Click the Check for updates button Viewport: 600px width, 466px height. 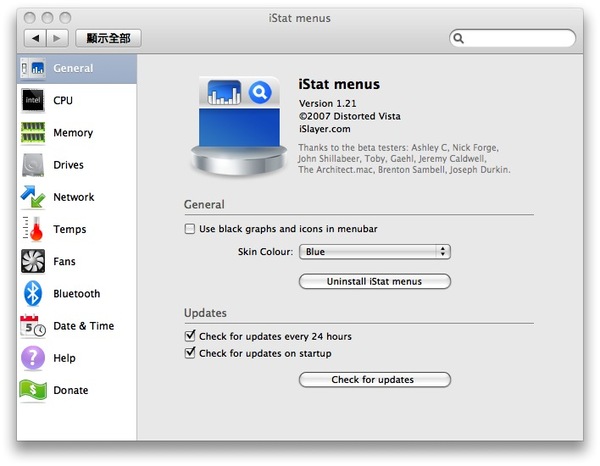coord(375,380)
